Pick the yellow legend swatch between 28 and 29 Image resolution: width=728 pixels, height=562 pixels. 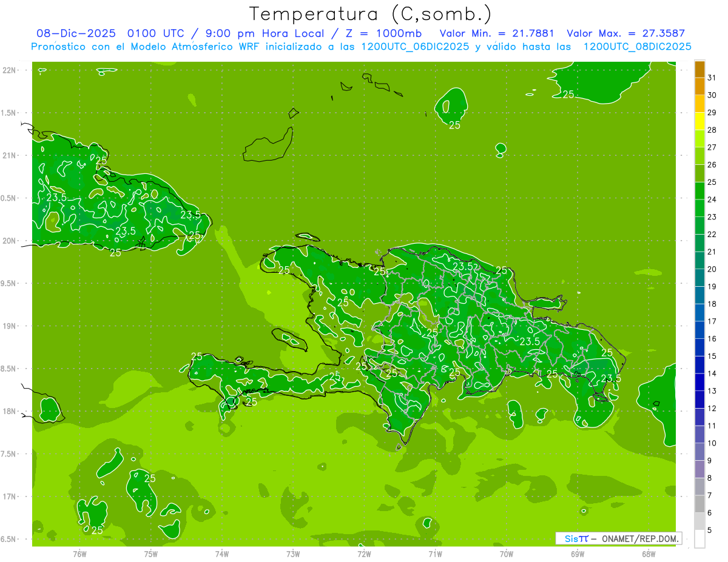[699, 121]
